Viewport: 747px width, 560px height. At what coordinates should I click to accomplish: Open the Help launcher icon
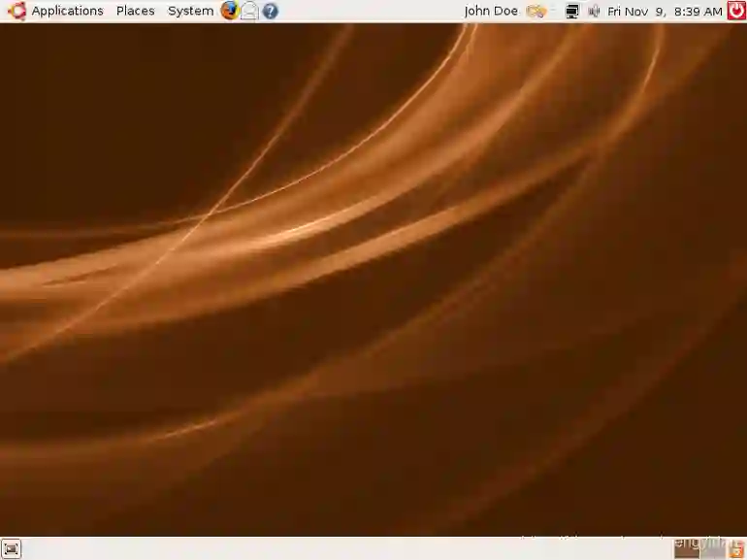[270, 11]
